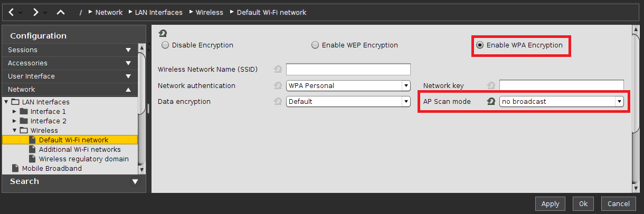
Task: Open the User Interface section
Action: (69, 76)
